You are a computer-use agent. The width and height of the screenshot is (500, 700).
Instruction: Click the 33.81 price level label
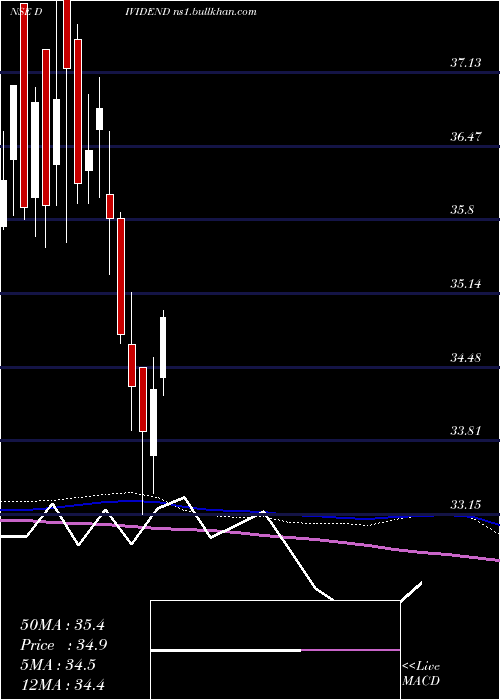coord(466,431)
